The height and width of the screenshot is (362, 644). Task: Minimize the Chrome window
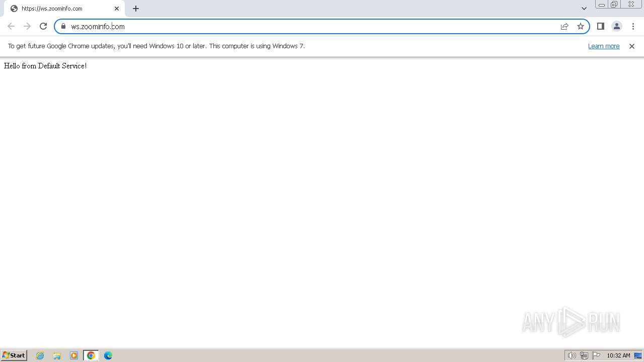[x=601, y=5]
